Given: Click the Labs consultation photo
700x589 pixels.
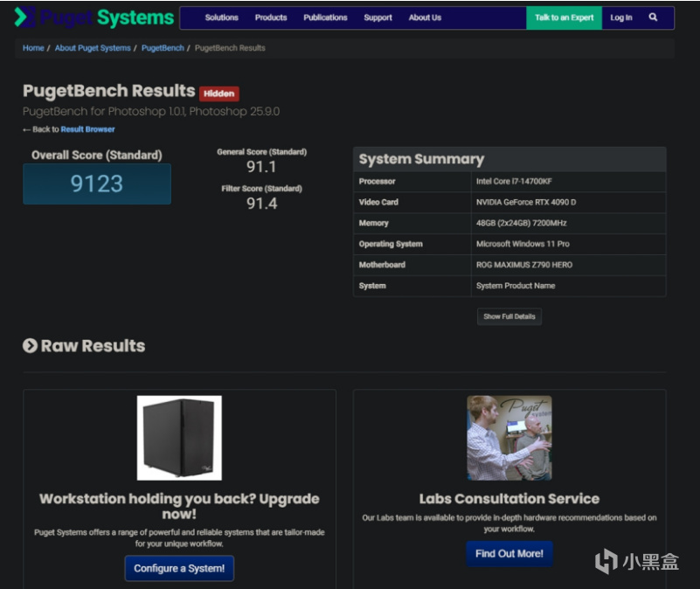Looking at the screenshot, I should tap(509, 438).
